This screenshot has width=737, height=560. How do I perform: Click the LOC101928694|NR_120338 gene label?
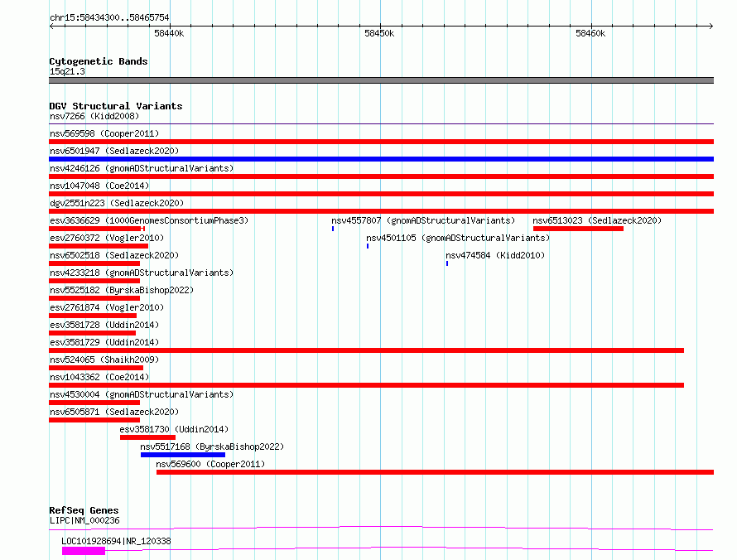(116, 541)
